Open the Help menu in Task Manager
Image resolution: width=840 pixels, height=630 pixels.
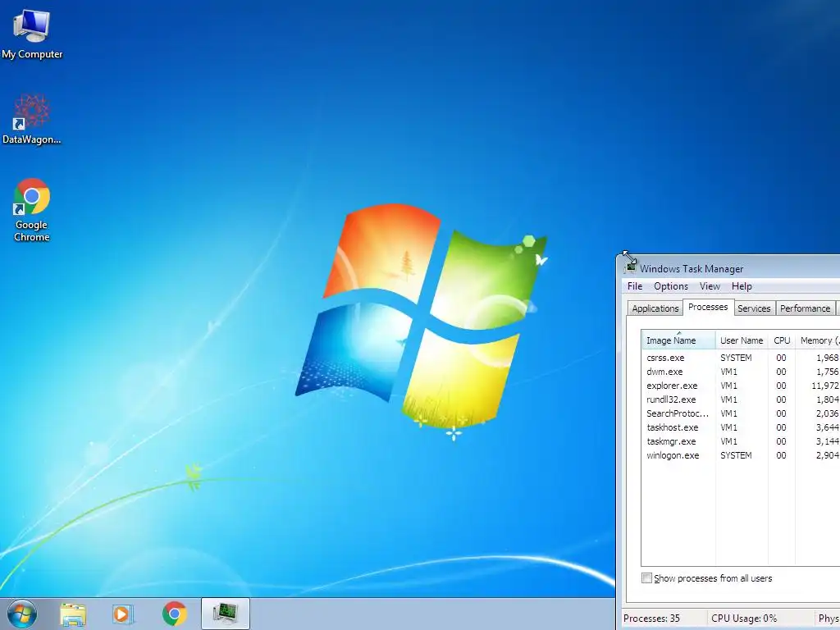pyautogui.click(x=742, y=286)
